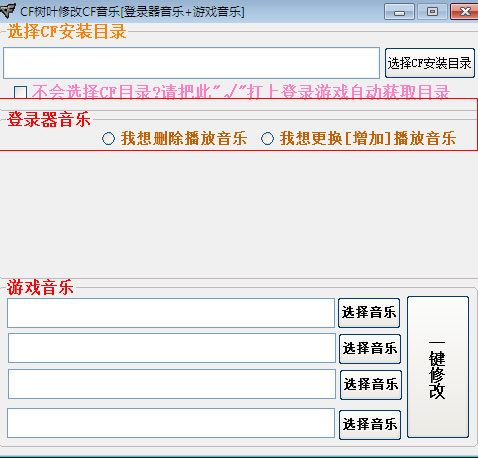
Task: Click the fourth 选择音乐 button
Action: tap(370, 425)
